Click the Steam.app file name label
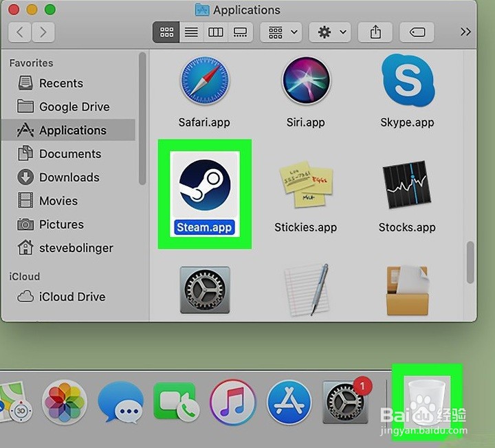 click(x=204, y=227)
